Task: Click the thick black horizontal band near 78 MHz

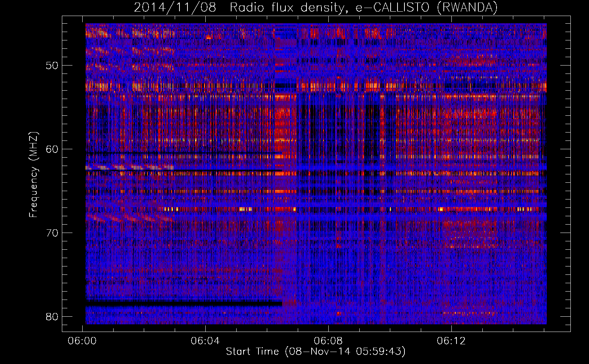Action: [x=184, y=303]
